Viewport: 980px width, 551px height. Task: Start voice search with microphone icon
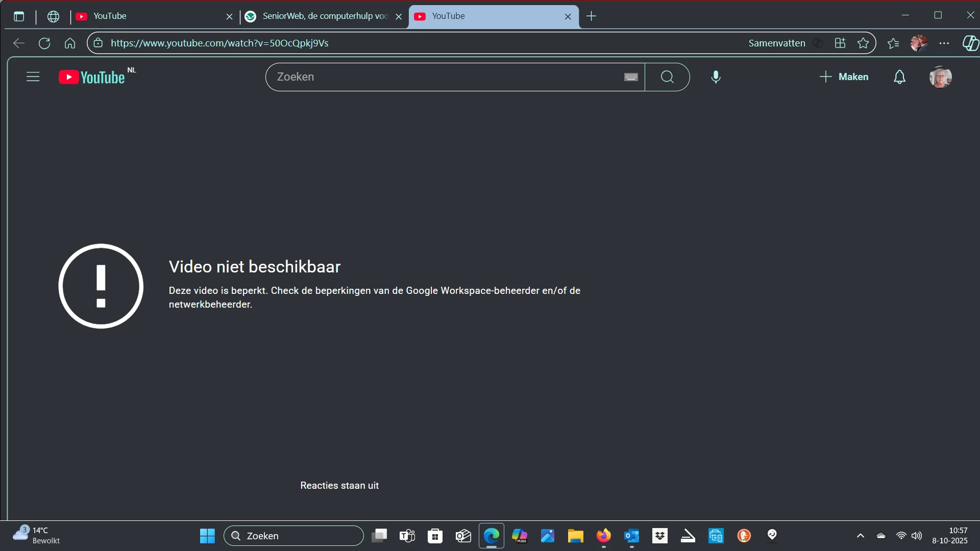coord(716,77)
